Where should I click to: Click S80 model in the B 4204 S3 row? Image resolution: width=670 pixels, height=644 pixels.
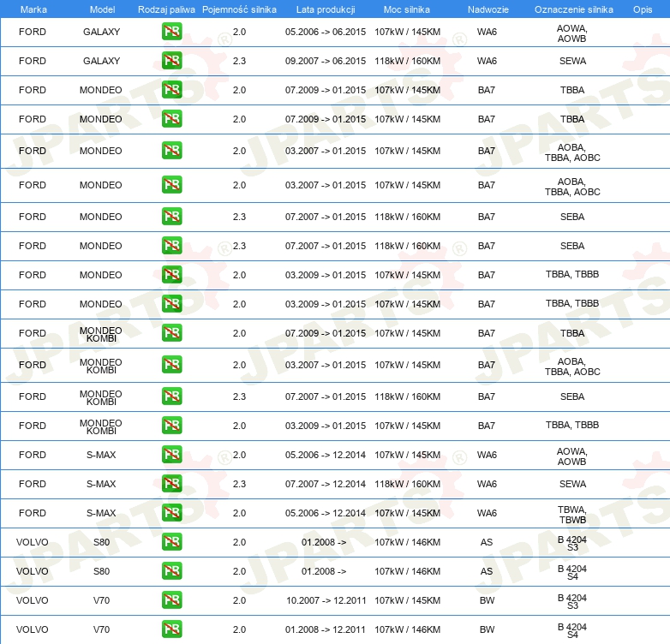coord(102,542)
